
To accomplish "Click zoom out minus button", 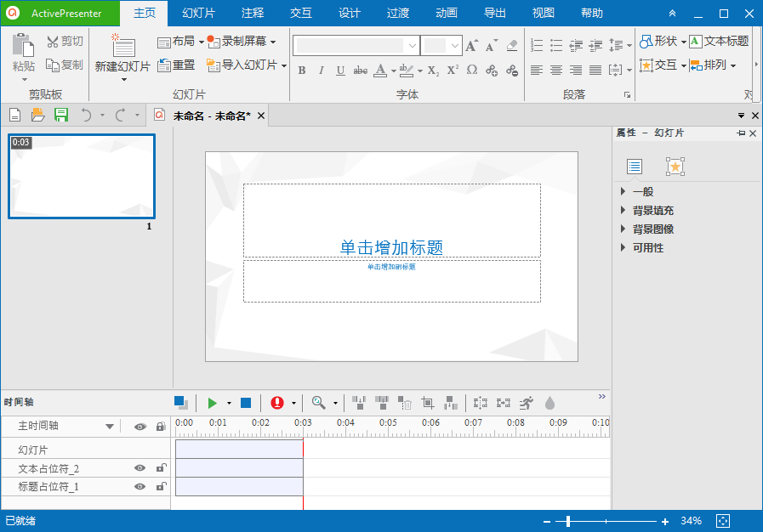I will 547,521.
